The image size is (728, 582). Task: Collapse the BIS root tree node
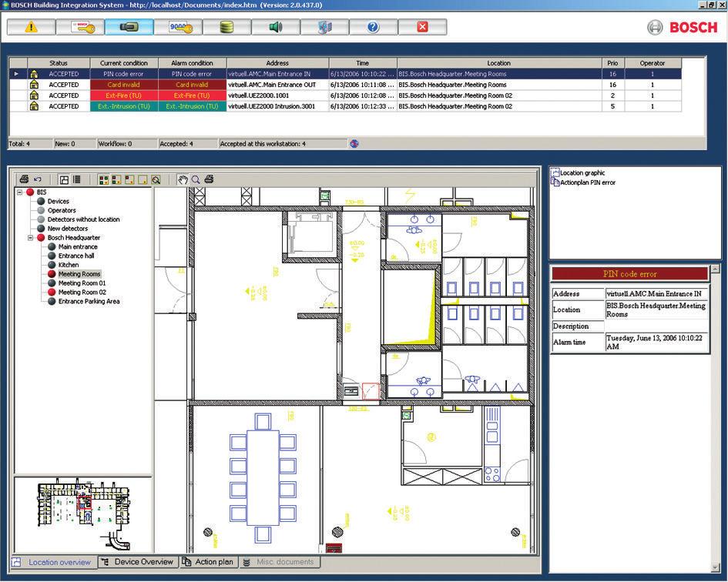[20, 192]
